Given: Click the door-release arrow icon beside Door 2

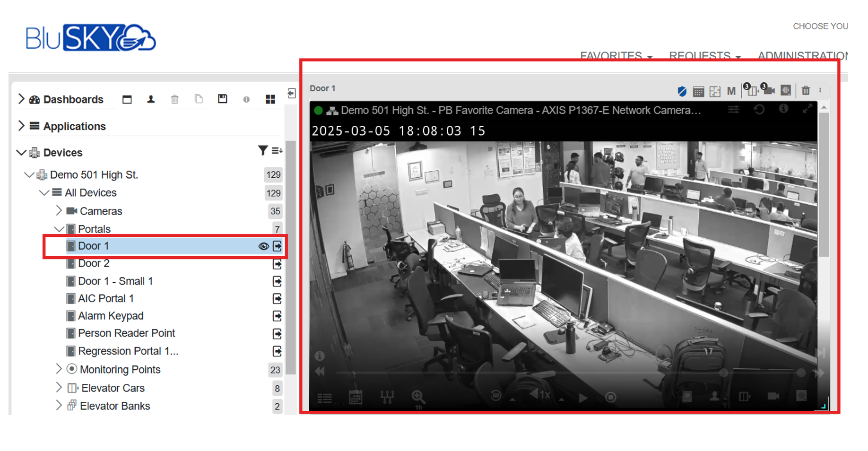Looking at the screenshot, I should pos(278,264).
